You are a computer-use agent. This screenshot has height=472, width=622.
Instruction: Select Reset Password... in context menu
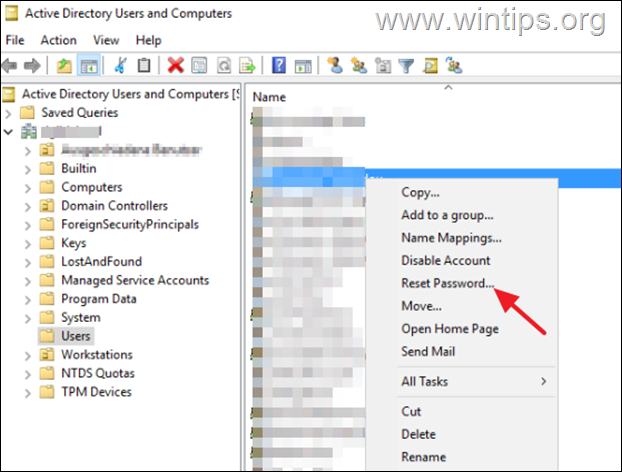pos(448,283)
